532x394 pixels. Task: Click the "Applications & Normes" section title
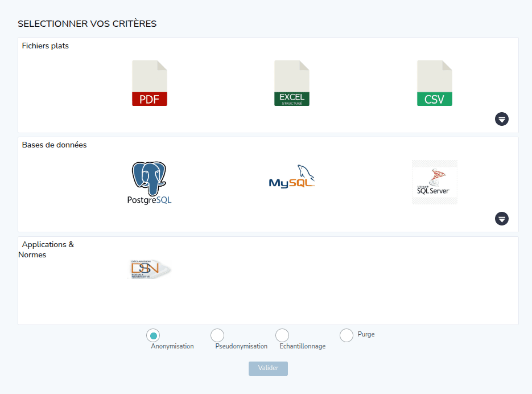coord(47,249)
